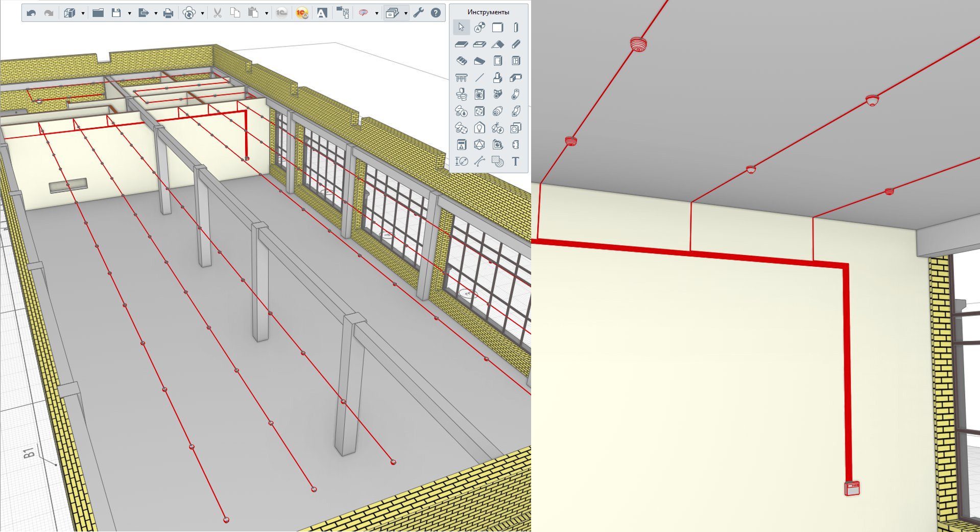This screenshot has width=980, height=532.
Task: Open settings with the wrench icon
Action: pos(419,13)
